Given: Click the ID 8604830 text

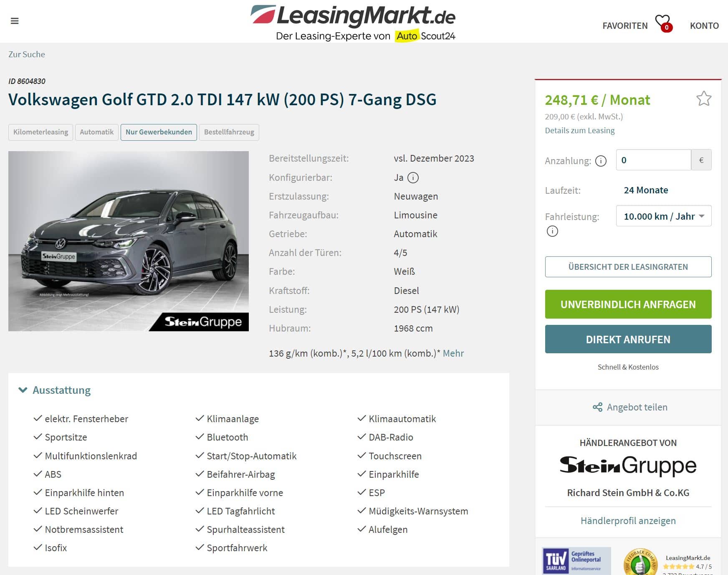Looking at the screenshot, I should [x=27, y=81].
